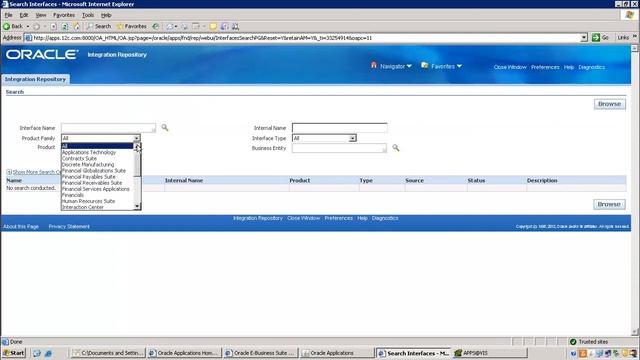
Task: Click dropdown list scroll down arrow
Action: click(x=138, y=207)
